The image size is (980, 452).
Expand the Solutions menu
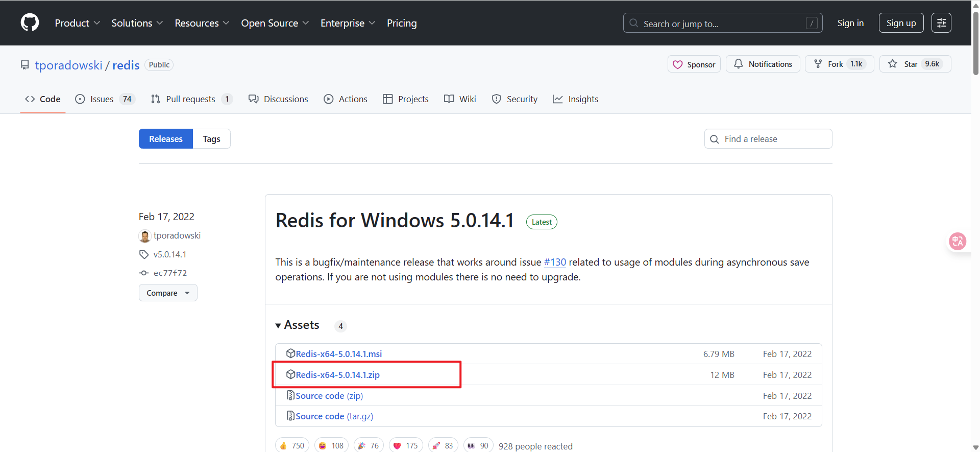137,23
